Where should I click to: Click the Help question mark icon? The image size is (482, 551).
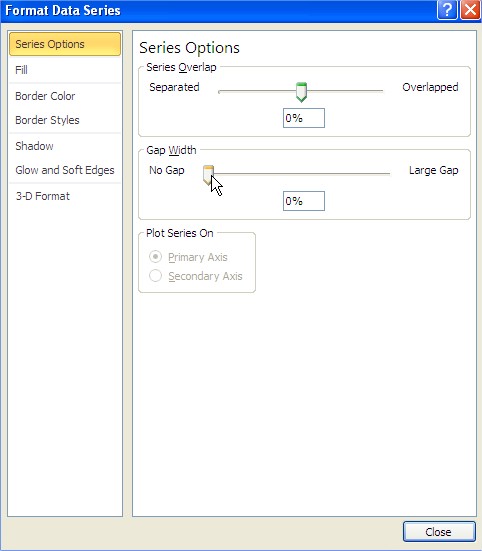pyautogui.click(x=447, y=10)
